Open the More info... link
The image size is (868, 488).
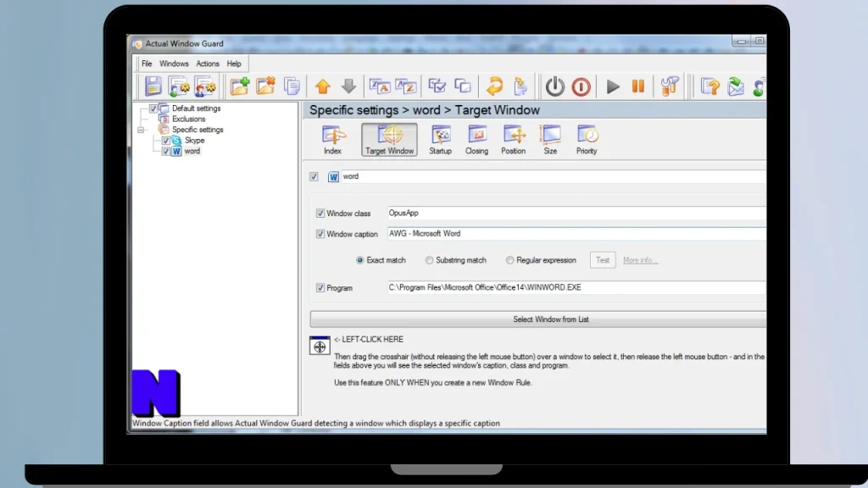(x=641, y=260)
